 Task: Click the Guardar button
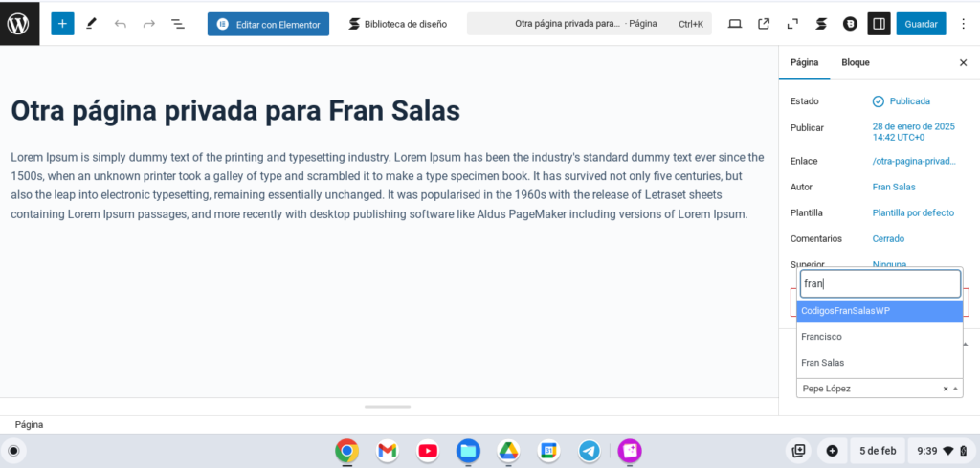(922, 24)
